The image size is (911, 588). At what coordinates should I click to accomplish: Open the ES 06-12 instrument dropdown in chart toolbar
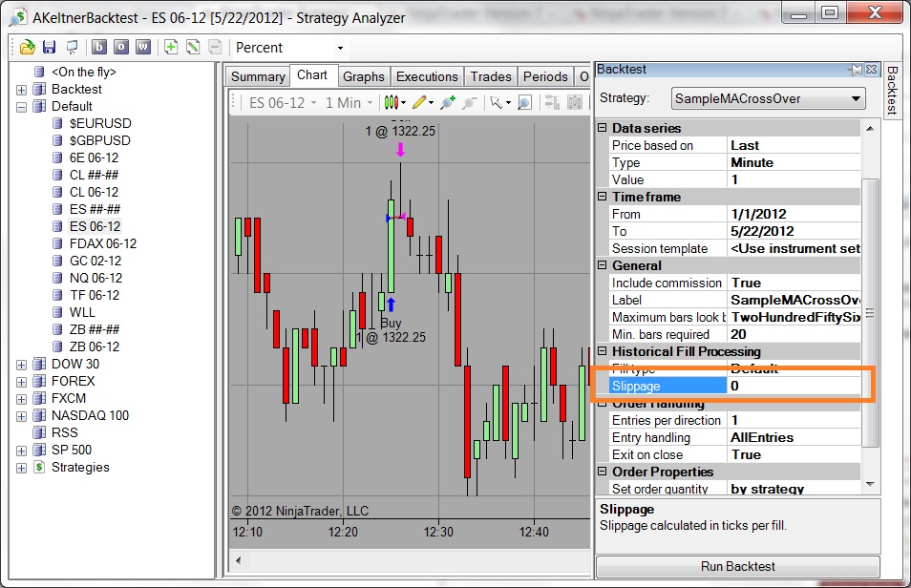[x=283, y=103]
